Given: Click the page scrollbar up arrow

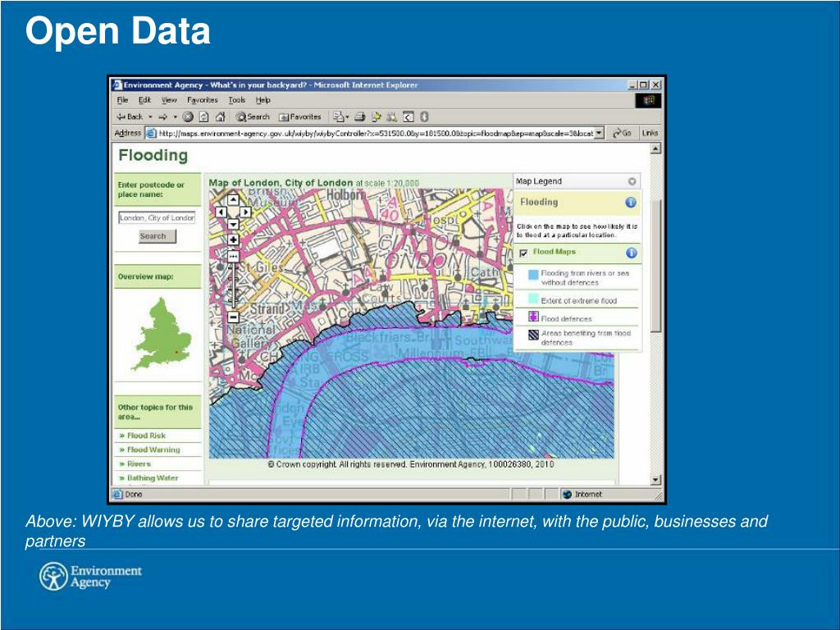Looking at the screenshot, I should (655, 148).
